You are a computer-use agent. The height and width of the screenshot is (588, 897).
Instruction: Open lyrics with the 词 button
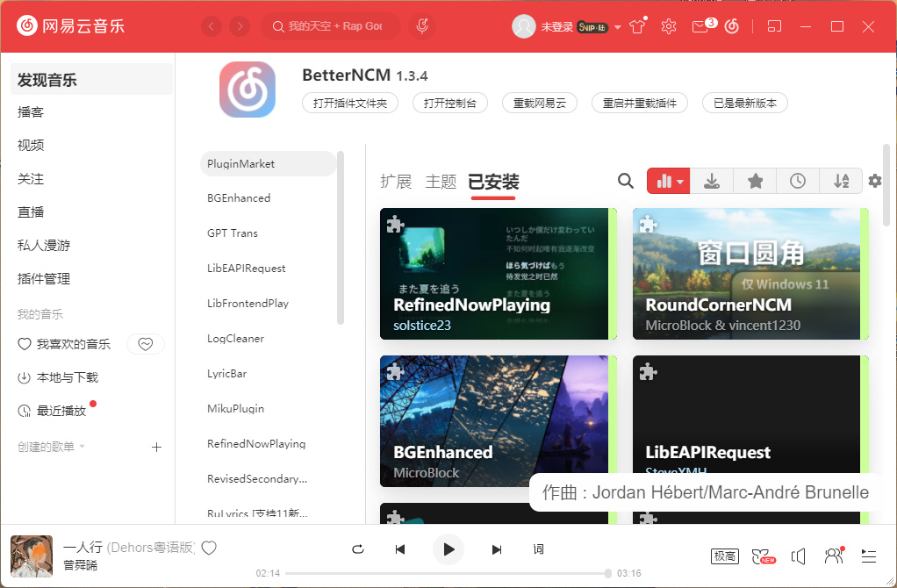[x=538, y=549]
